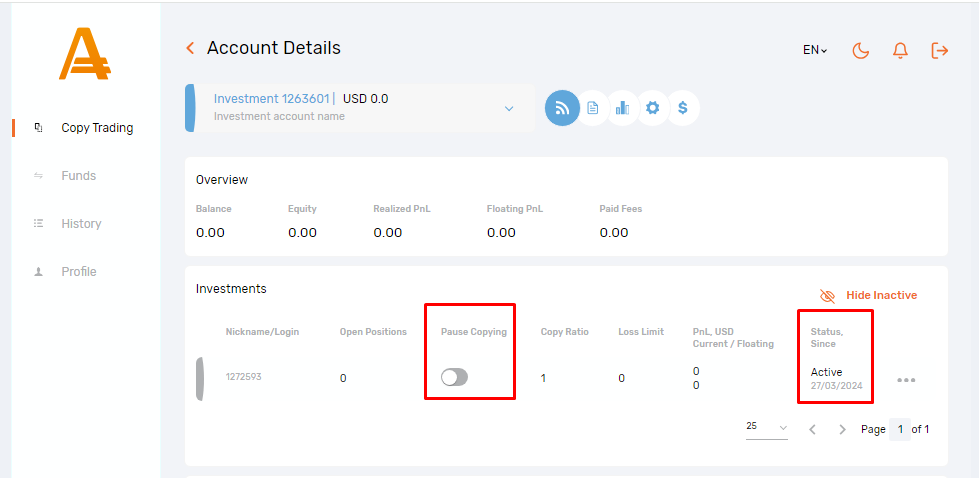Open the rows per page dropdown
Screen dimensions: 979x478
766,428
